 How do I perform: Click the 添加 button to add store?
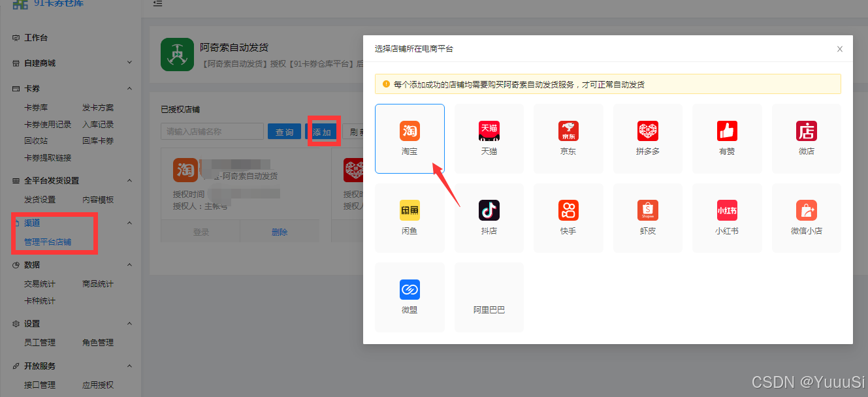(x=322, y=132)
